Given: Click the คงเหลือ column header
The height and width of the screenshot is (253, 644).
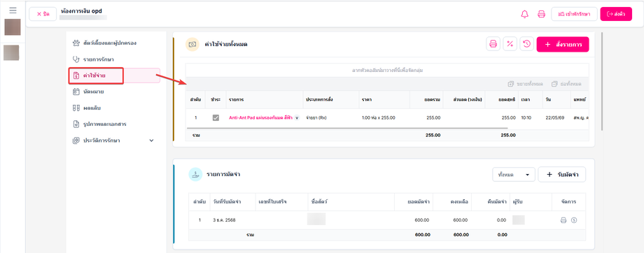Looking at the screenshot, I should (x=453, y=202).
